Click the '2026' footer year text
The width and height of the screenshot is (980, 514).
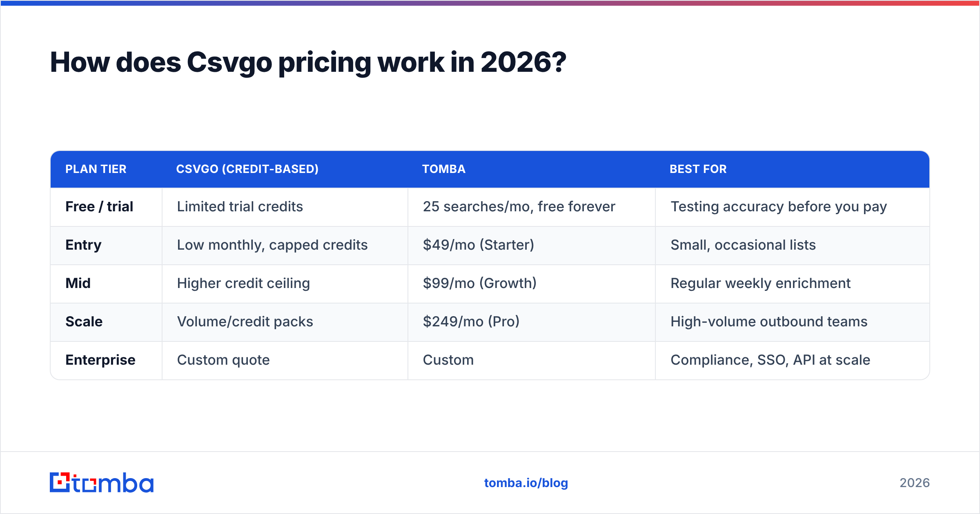pos(915,483)
